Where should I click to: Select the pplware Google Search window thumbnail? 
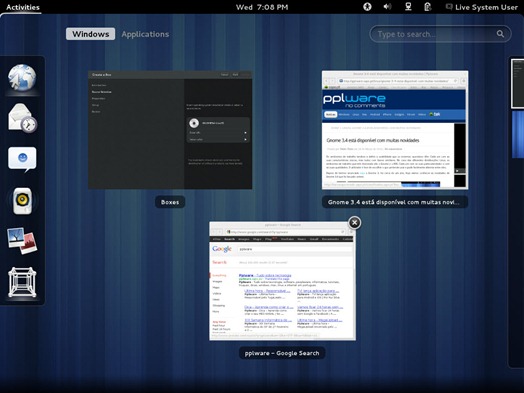[282, 281]
